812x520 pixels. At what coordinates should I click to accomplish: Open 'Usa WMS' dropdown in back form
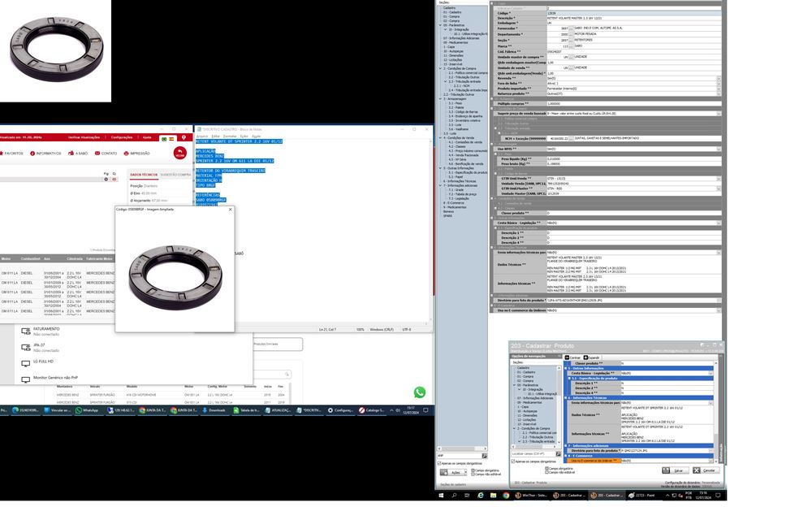[719, 149]
